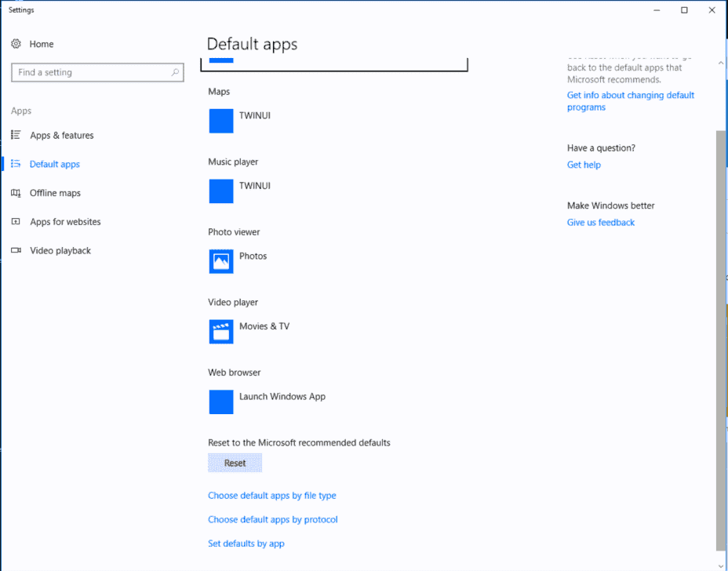Image resolution: width=728 pixels, height=571 pixels.
Task: Open Video playback settings
Action: (60, 250)
